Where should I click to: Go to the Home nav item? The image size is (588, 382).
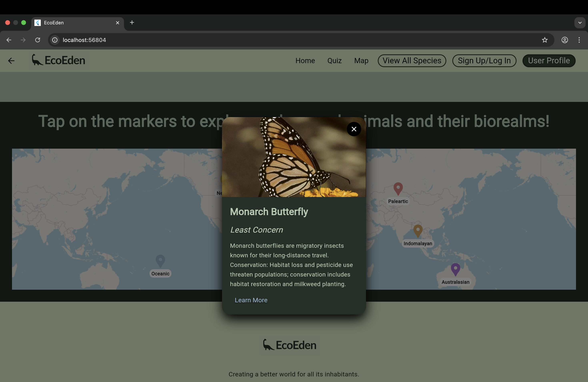[x=305, y=61]
